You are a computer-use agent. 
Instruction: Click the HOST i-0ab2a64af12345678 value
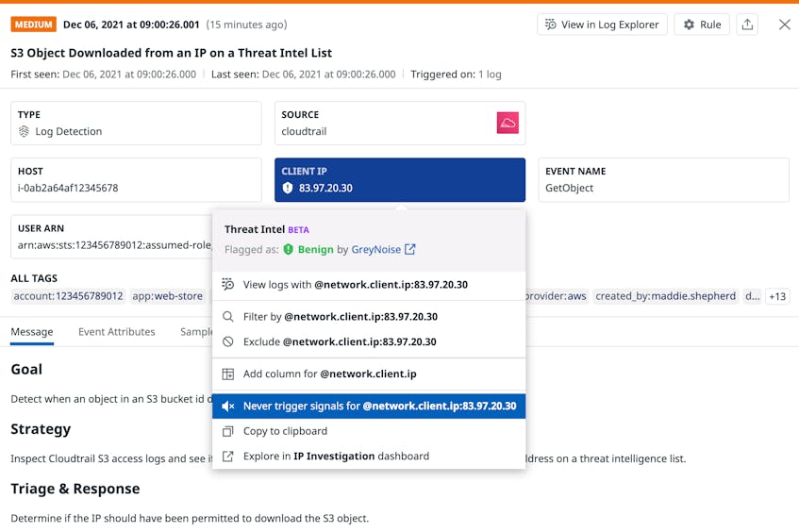pos(68,188)
